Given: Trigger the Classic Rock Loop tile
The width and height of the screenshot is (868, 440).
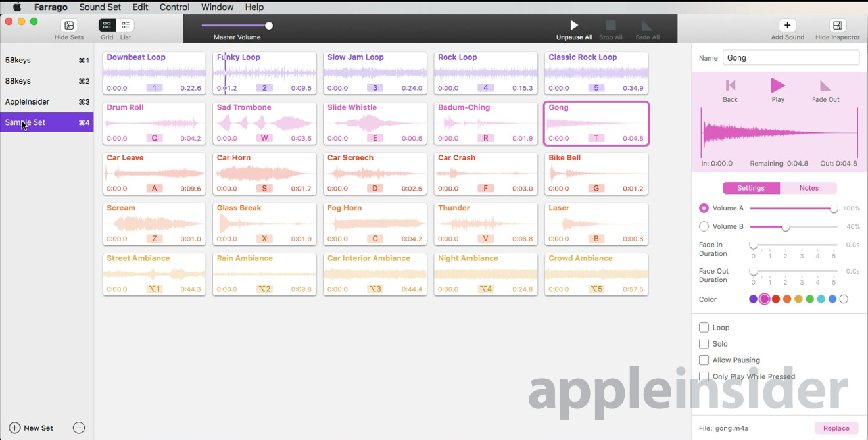Looking at the screenshot, I should [596, 73].
